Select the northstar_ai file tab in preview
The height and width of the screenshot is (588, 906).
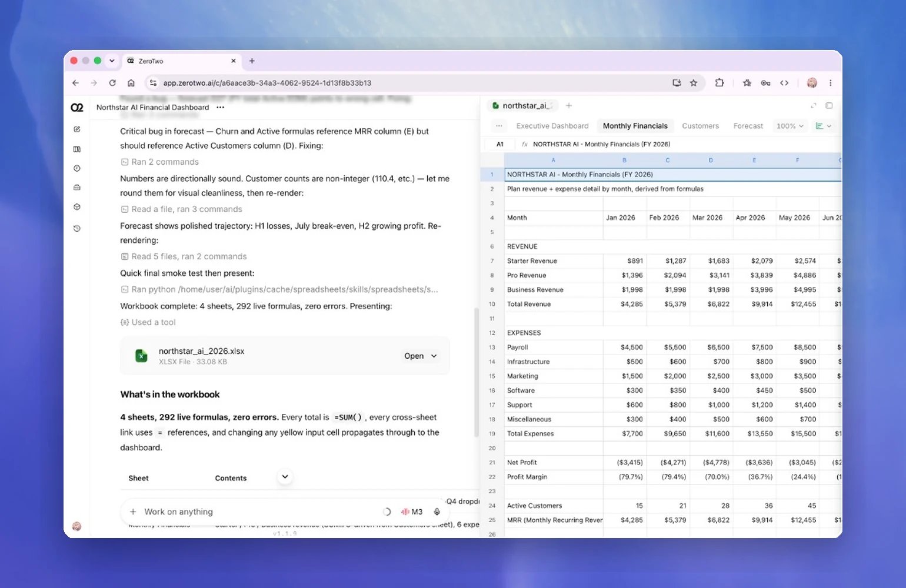(x=522, y=106)
